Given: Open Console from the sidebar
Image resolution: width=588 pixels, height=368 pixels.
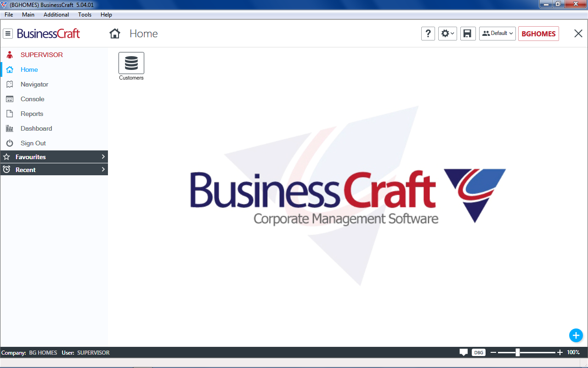Looking at the screenshot, I should pos(54,99).
